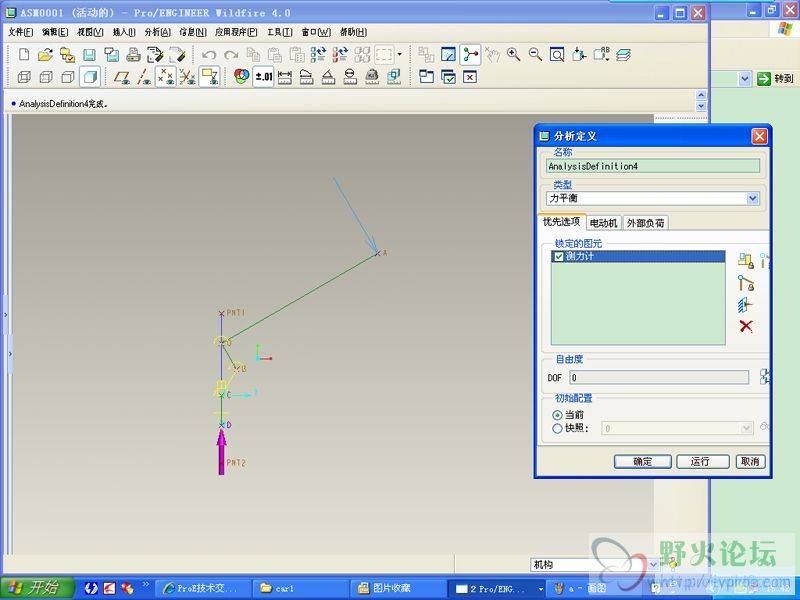
Task: Click the 确定 button
Action: pos(642,461)
